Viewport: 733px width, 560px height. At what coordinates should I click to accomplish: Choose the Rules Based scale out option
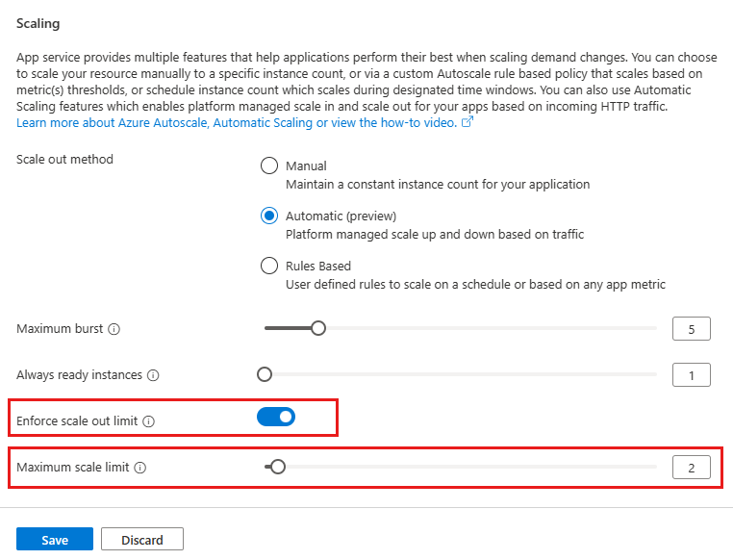click(269, 266)
